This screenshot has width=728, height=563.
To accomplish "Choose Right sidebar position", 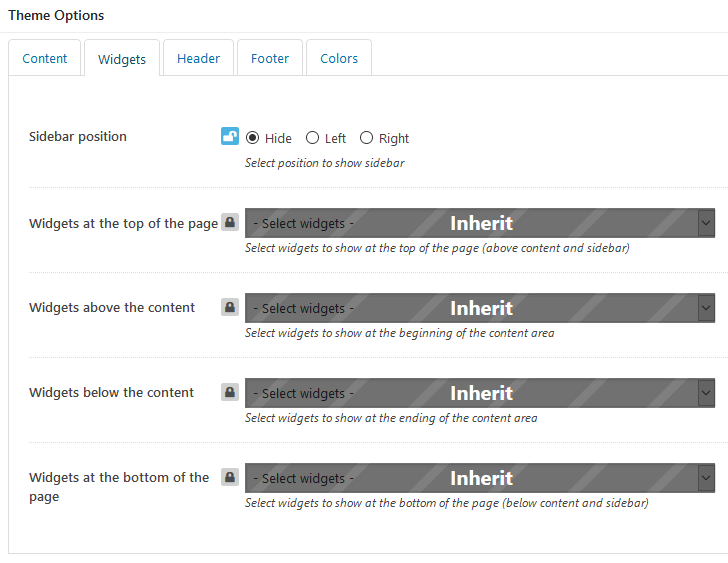I will pyautogui.click(x=366, y=138).
